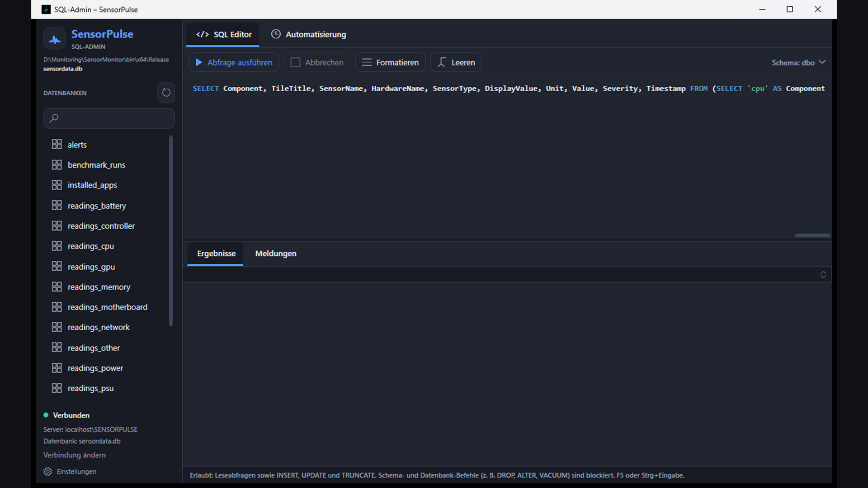The image size is (868, 488).
Task: Click the DATENBANKEN section heading
Action: pyautogui.click(x=65, y=93)
